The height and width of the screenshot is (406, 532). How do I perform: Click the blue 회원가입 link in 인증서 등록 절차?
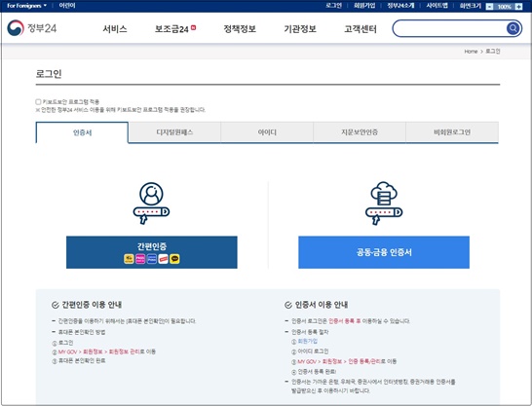(x=308, y=342)
